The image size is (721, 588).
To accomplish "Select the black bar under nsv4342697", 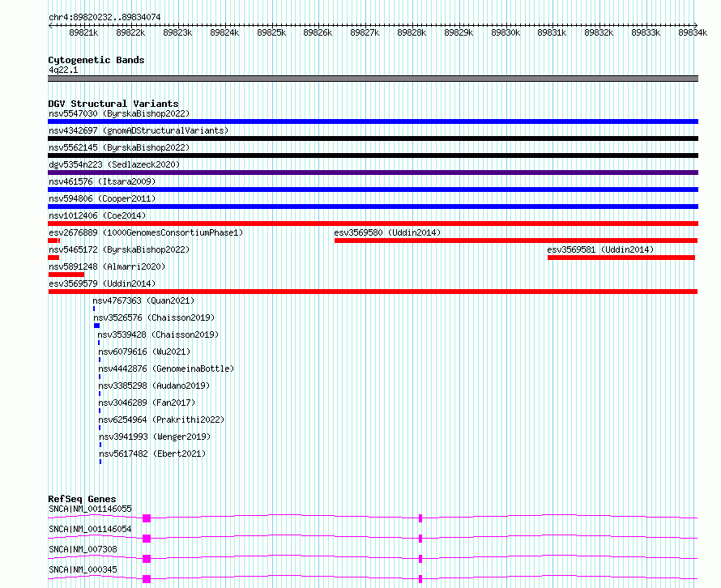I will [x=373, y=138].
